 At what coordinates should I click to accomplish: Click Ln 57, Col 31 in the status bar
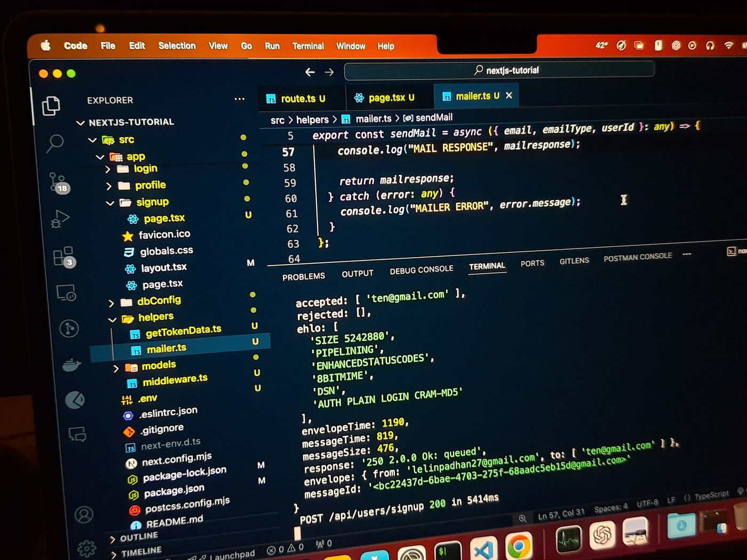[561, 514]
